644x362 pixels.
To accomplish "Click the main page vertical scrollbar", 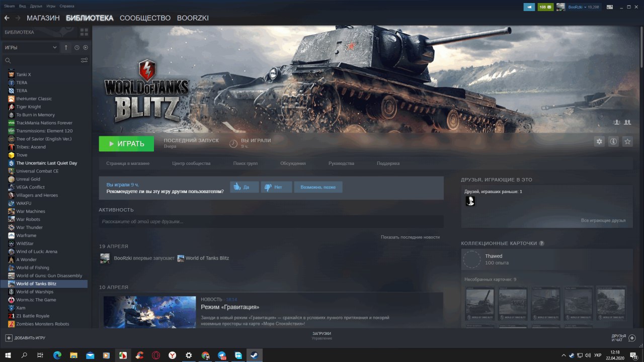I will click(x=641, y=48).
